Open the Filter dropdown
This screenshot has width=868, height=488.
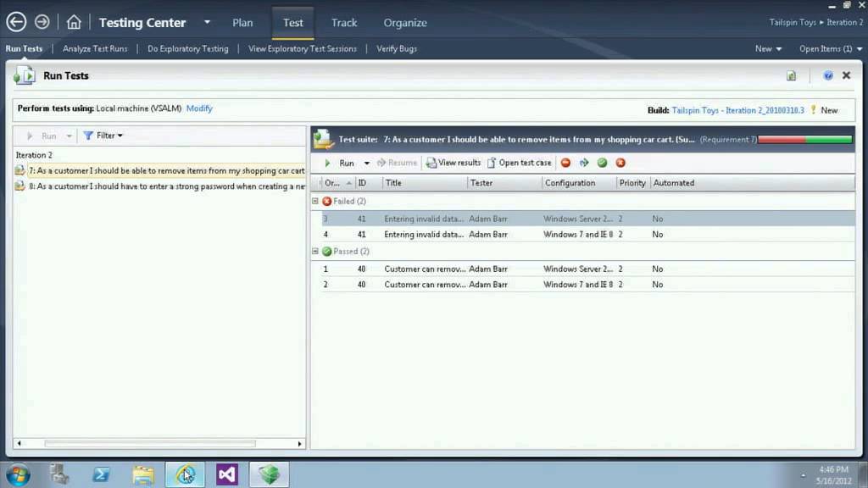[103, 136]
